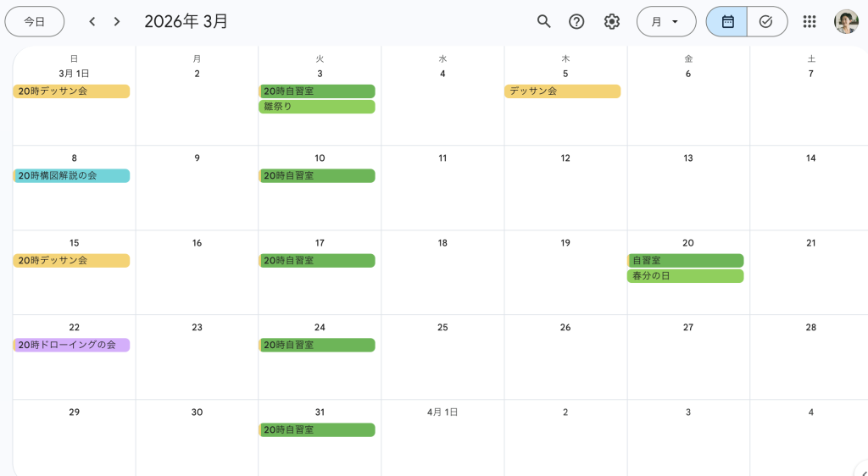868x476 pixels.
Task: Open the calendar search magnifier icon
Action: point(544,21)
